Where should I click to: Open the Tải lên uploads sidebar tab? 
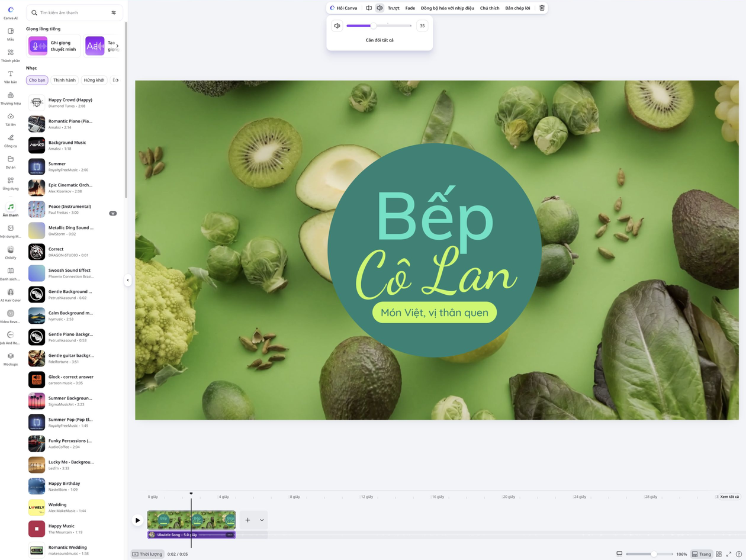pyautogui.click(x=11, y=120)
